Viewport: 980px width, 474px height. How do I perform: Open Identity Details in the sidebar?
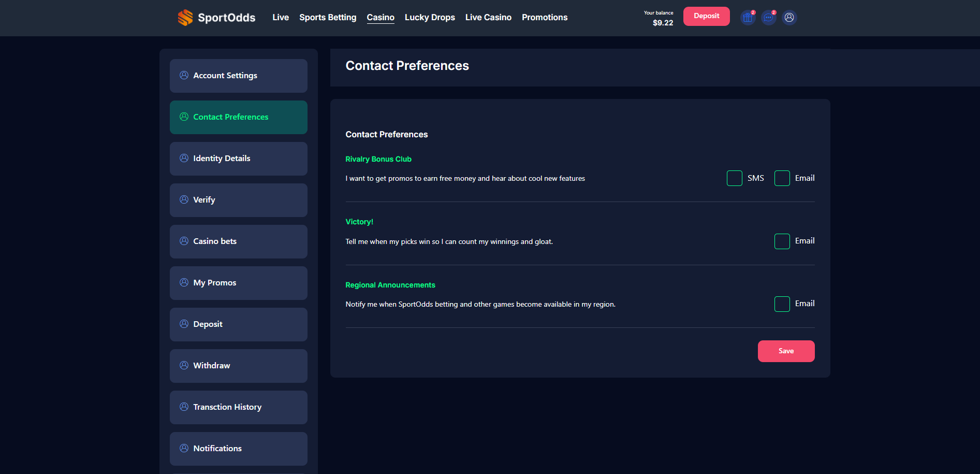[x=239, y=159]
